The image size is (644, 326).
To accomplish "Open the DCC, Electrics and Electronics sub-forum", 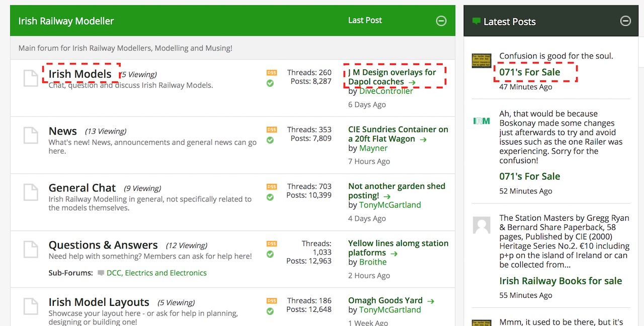I will pyautogui.click(x=156, y=273).
